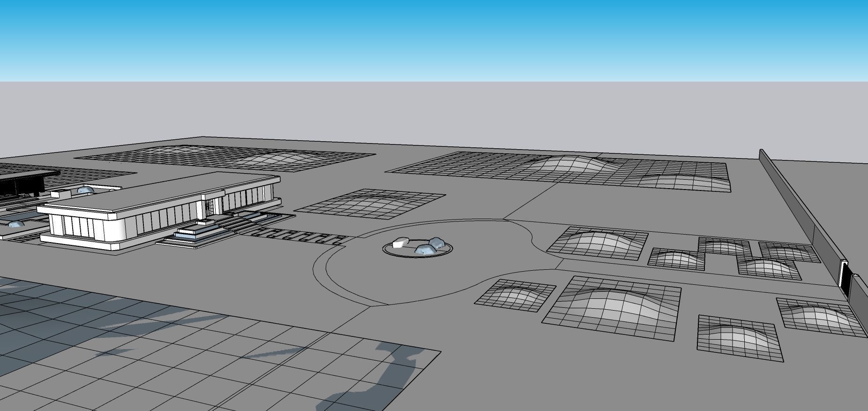This screenshot has width=868, height=411.
Task: Click the circular rock bed in roundabout
Action: 419,247
